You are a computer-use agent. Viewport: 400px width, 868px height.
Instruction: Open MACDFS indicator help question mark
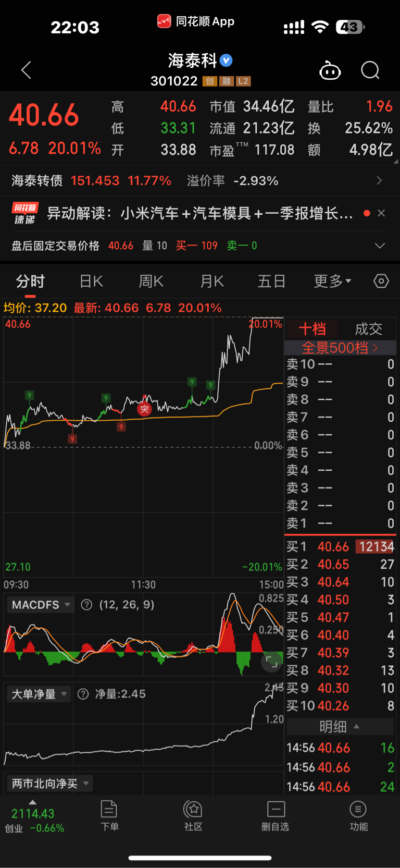point(86,605)
